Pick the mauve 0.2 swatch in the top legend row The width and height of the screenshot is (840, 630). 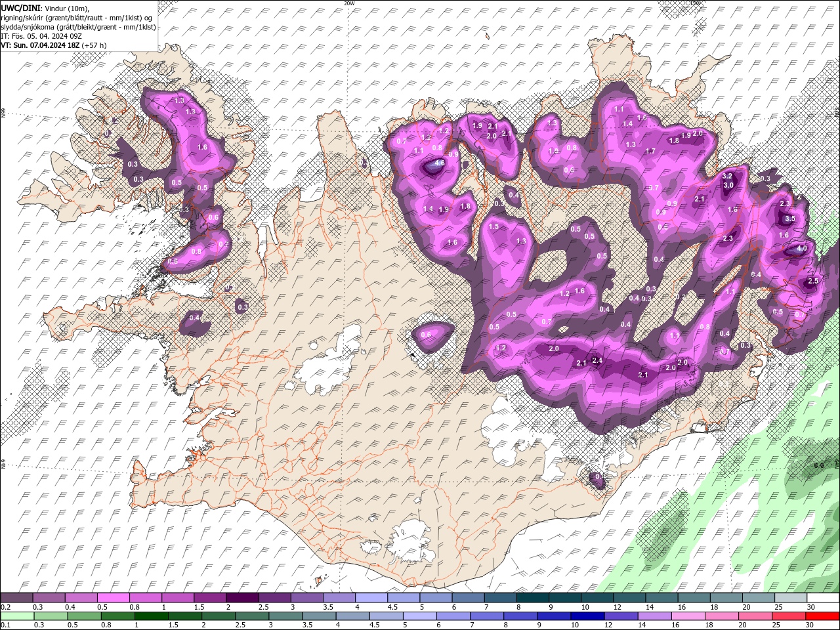[x=16, y=598]
